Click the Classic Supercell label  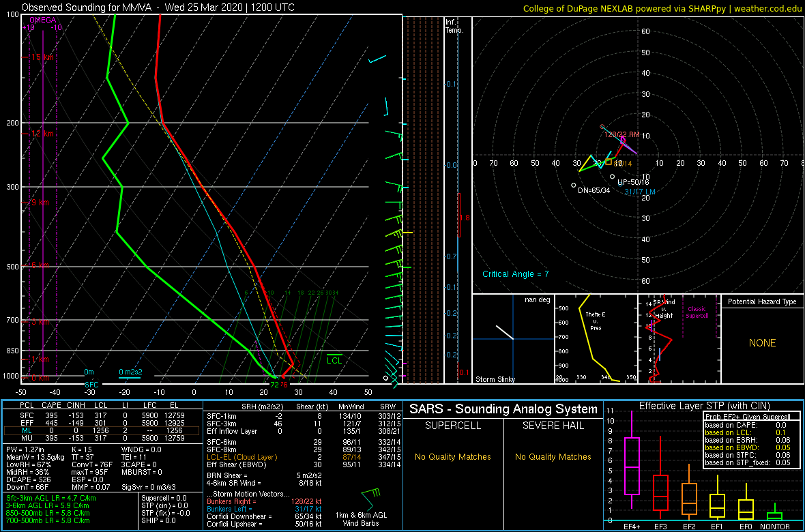(x=697, y=312)
